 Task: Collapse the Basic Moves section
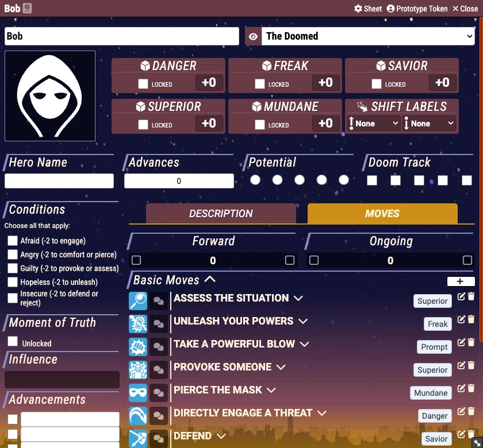tap(210, 279)
